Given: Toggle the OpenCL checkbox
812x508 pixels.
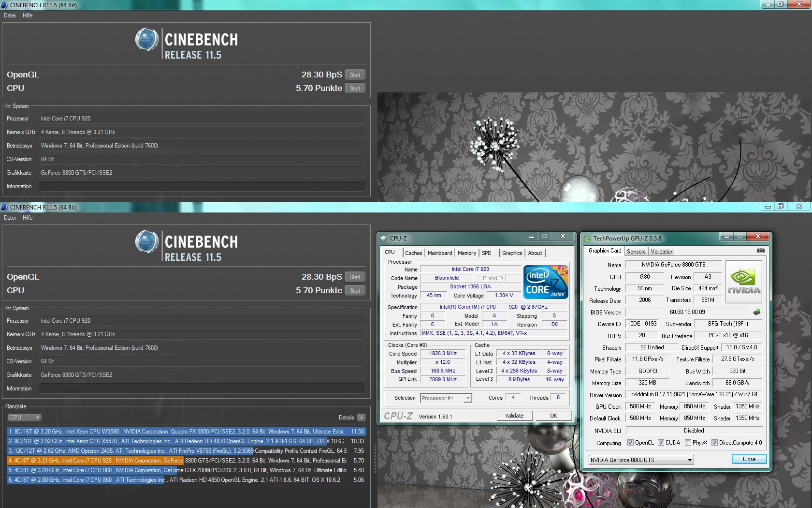Looking at the screenshot, I should [630, 443].
